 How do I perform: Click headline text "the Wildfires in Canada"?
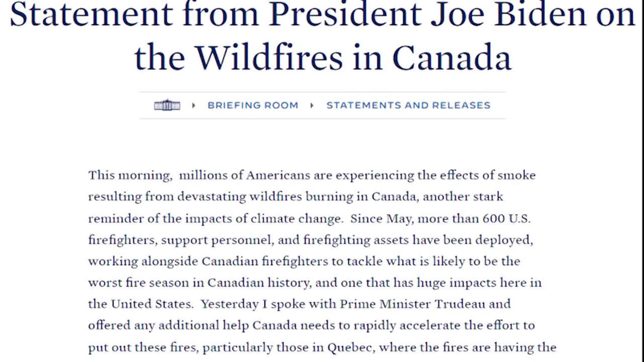pyautogui.click(x=323, y=58)
